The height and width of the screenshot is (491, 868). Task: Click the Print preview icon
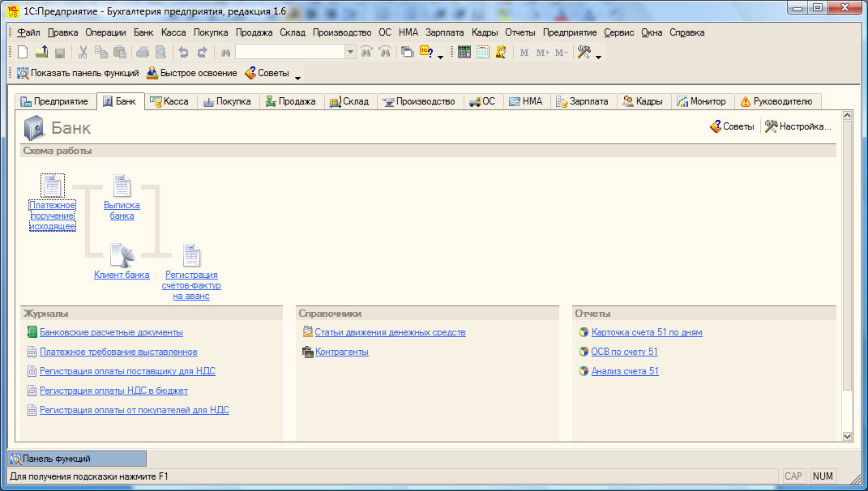(x=160, y=52)
